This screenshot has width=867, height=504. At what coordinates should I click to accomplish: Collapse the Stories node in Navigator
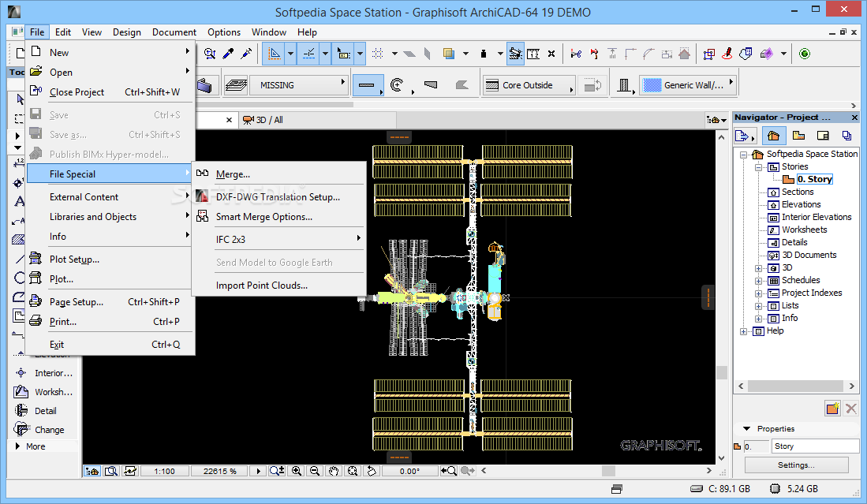(x=758, y=167)
